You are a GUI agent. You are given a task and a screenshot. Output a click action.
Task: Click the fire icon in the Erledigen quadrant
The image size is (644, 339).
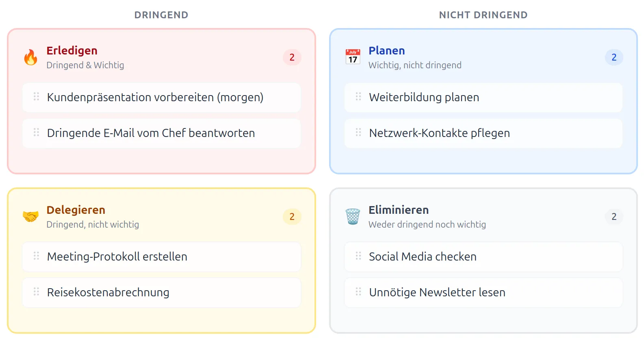coord(31,57)
